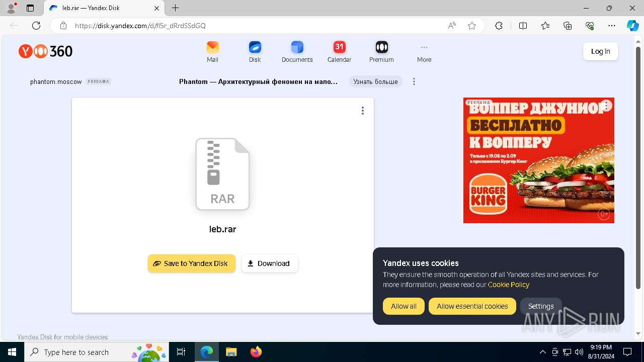Close the leb.rar tab
This screenshot has height=362, width=644.
pos(156,8)
